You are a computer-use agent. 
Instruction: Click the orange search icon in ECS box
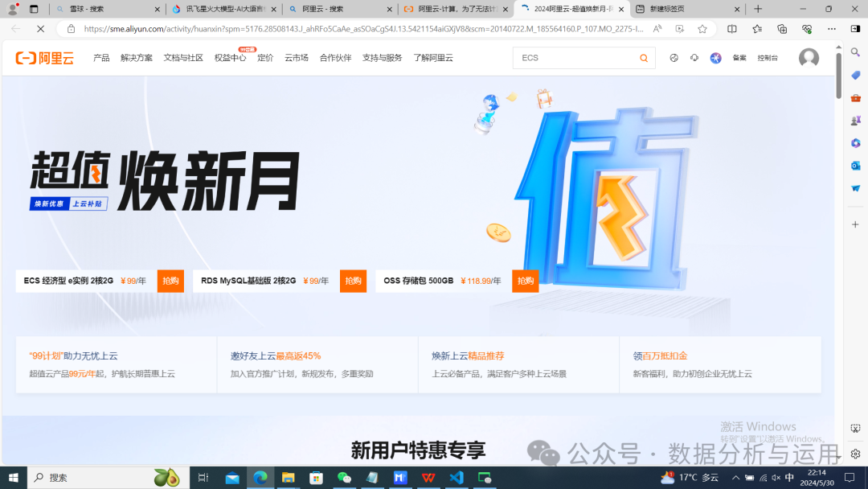point(643,58)
